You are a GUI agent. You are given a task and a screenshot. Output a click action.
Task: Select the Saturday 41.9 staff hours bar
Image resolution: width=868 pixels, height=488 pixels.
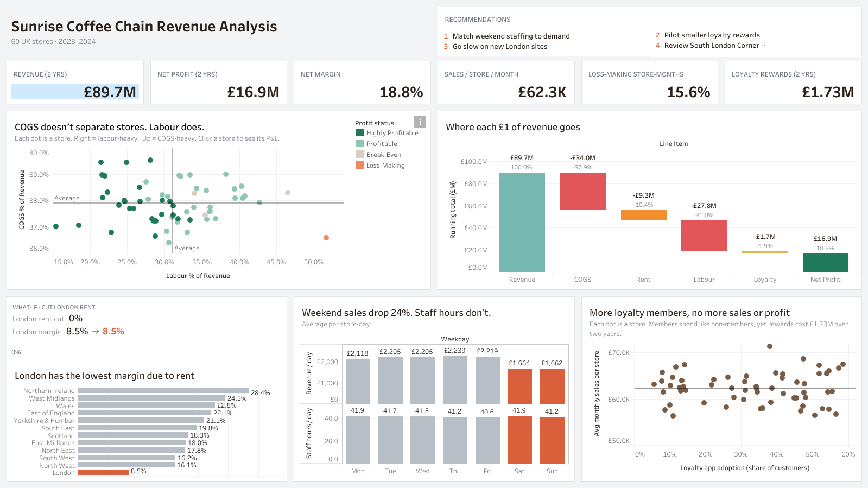(x=519, y=440)
